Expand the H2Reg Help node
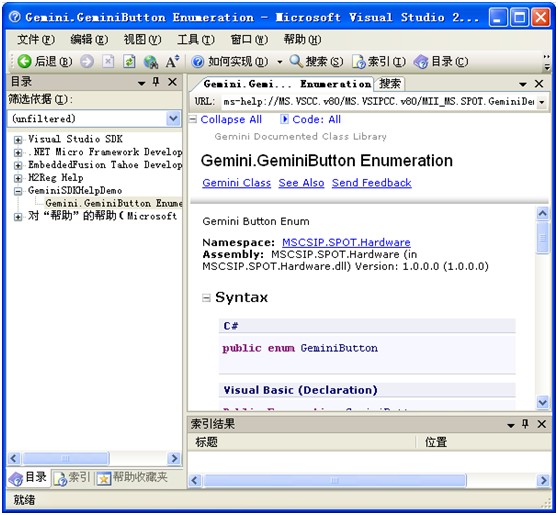 click(18, 178)
